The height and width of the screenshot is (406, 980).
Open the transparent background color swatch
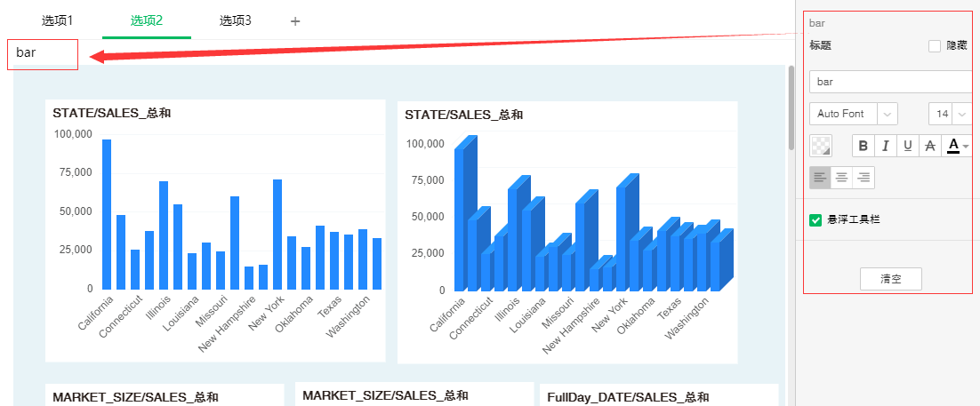pyautogui.click(x=822, y=146)
